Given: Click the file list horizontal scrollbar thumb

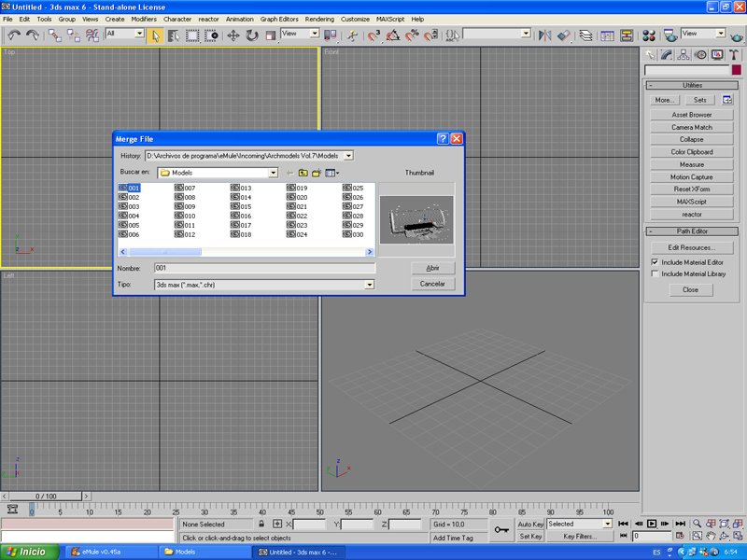Looking at the screenshot, I should [x=165, y=252].
